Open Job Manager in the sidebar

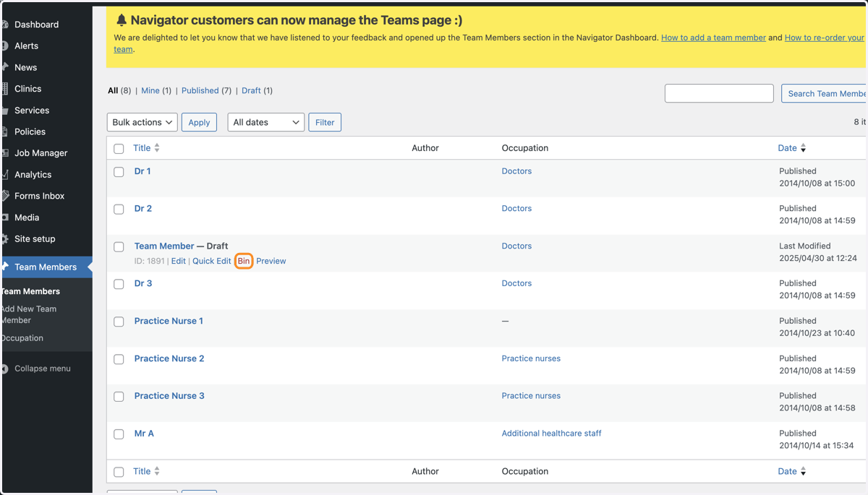[41, 153]
